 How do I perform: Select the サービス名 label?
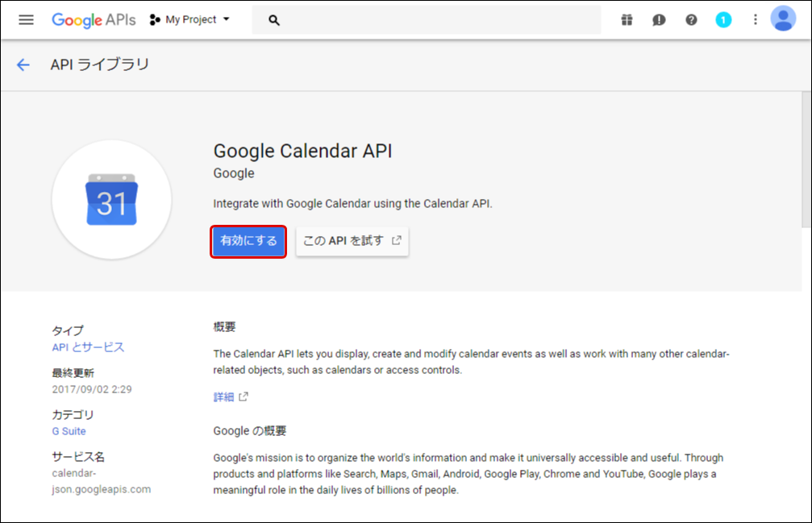pyautogui.click(x=78, y=457)
